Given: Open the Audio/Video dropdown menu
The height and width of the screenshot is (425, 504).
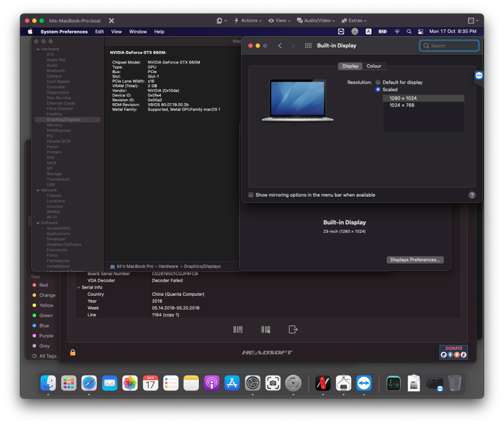Looking at the screenshot, I should click(316, 20).
